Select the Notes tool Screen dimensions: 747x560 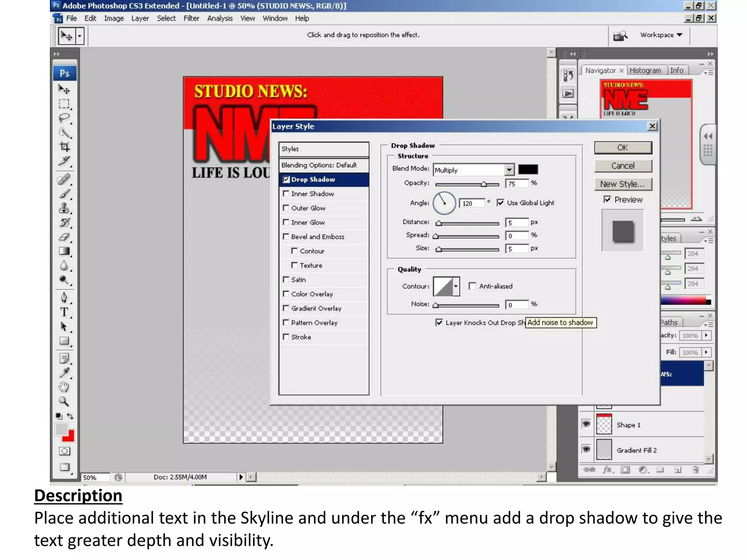pyautogui.click(x=64, y=359)
